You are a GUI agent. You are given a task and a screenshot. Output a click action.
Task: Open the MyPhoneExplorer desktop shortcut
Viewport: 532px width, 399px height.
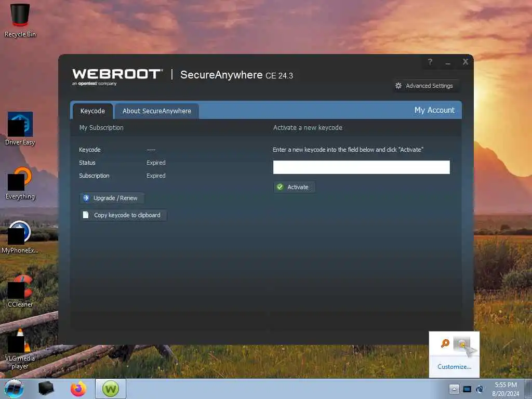tap(20, 237)
